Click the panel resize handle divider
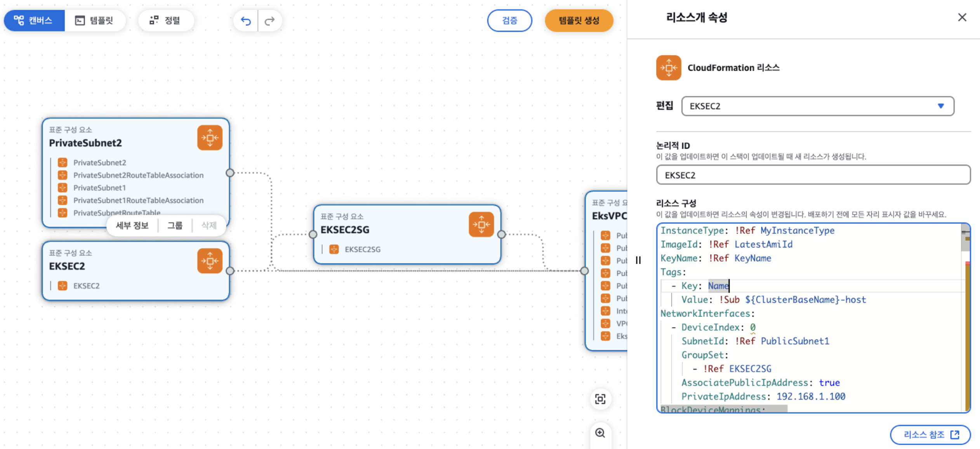Image resolution: width=980 pixels, height=449 pixels. click(638, 260)
